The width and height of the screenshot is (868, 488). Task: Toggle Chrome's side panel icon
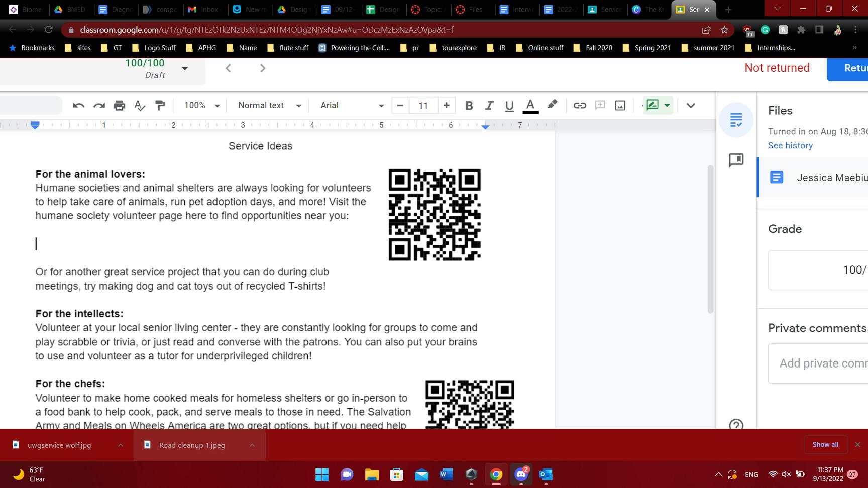(819, 30)
